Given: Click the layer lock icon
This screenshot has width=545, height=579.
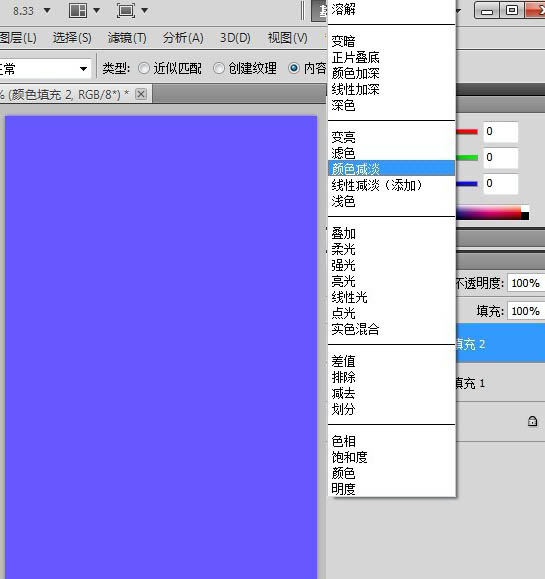Looking at the screenshot, I should point(532,421).
